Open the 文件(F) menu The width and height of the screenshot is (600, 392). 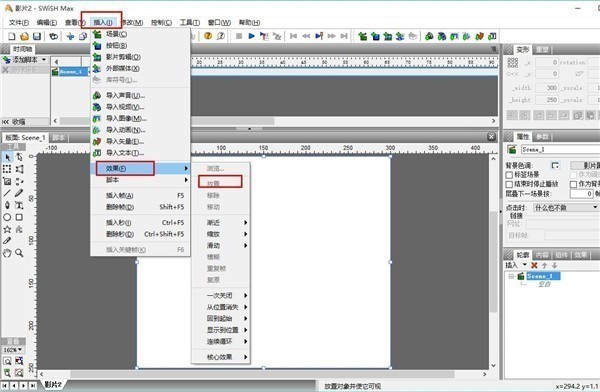[18, 23]
